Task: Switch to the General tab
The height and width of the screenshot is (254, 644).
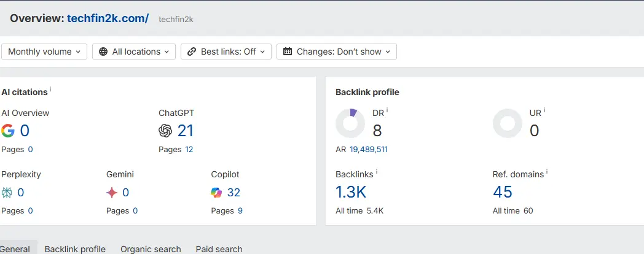Action: pyautogui.click(x=15, y=248)
